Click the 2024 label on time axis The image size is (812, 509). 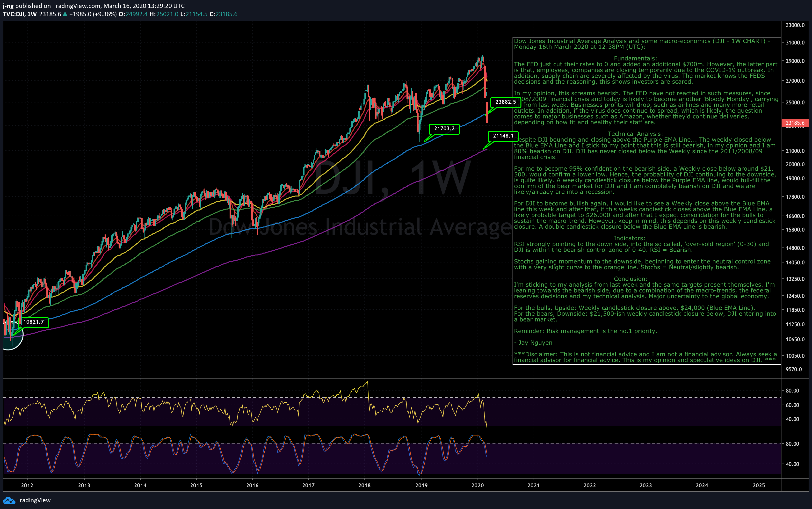click(702, 485)
